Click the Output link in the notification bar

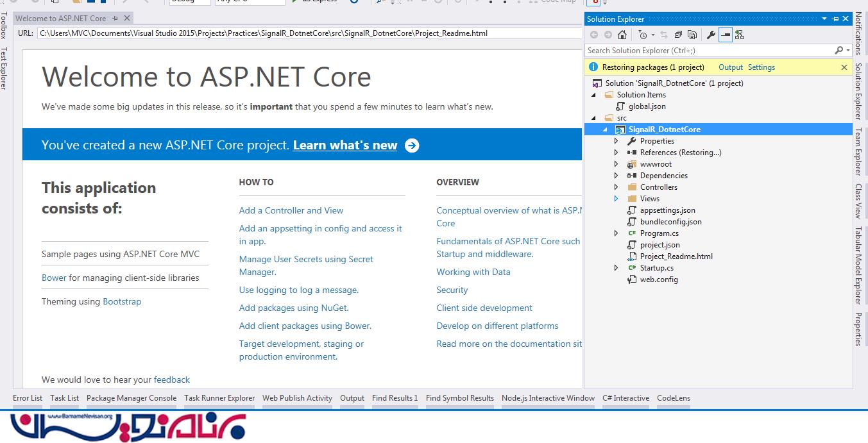730,67
